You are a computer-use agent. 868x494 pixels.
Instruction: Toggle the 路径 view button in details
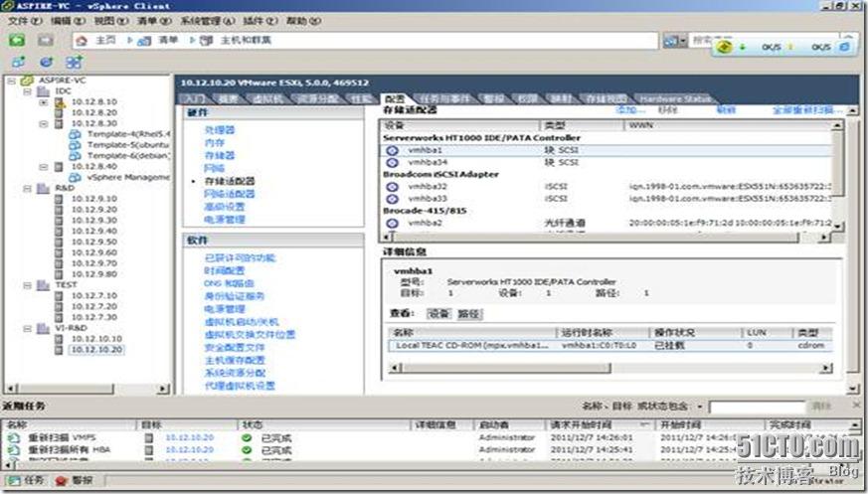[x=469, y=314]
